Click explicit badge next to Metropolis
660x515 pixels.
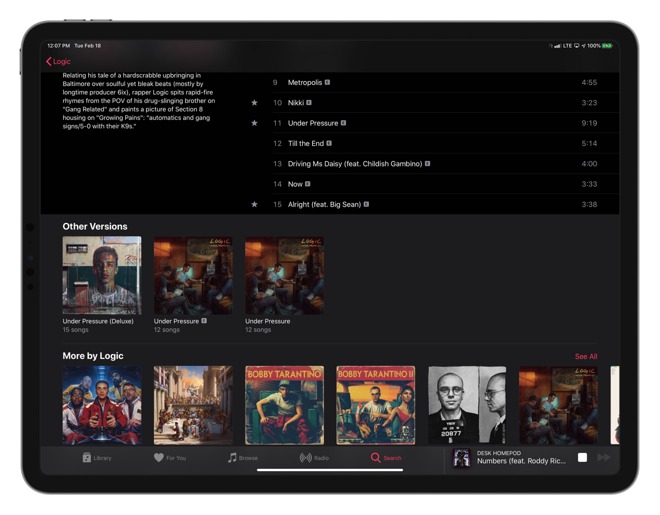click(x=327, y=82)
